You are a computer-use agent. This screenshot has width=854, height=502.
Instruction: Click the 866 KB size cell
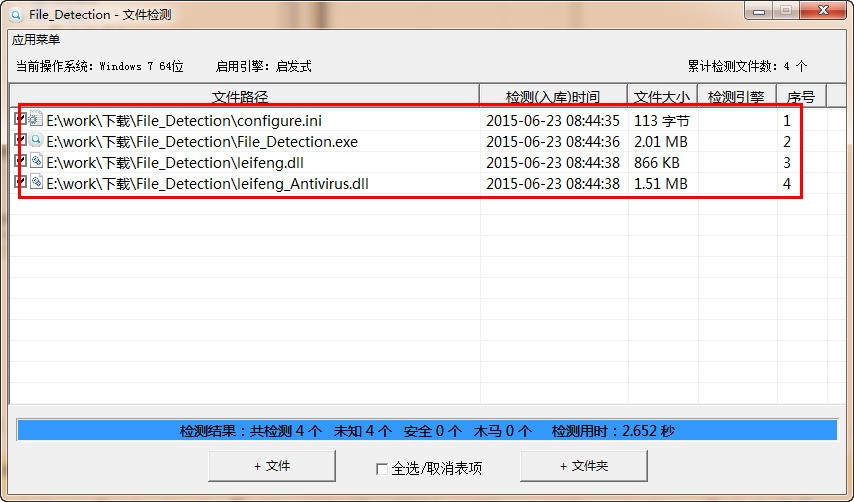pyautogui.click(x=657, y=163)
